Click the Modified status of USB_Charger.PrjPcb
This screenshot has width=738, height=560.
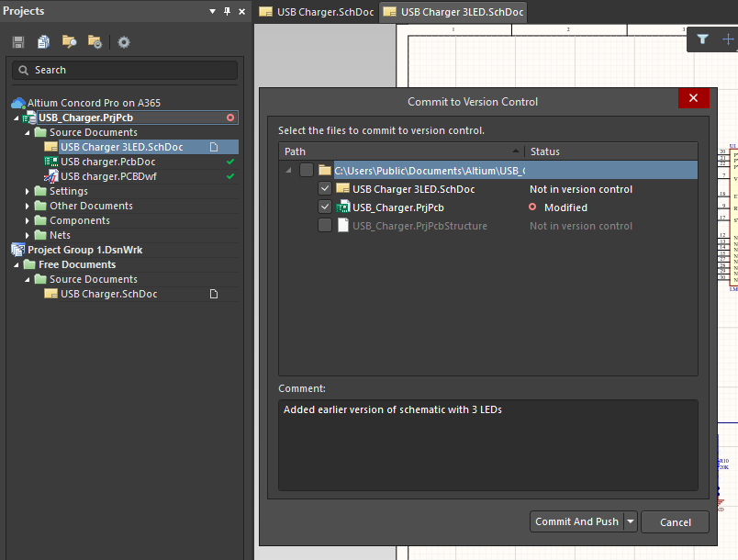pos(565,207)
